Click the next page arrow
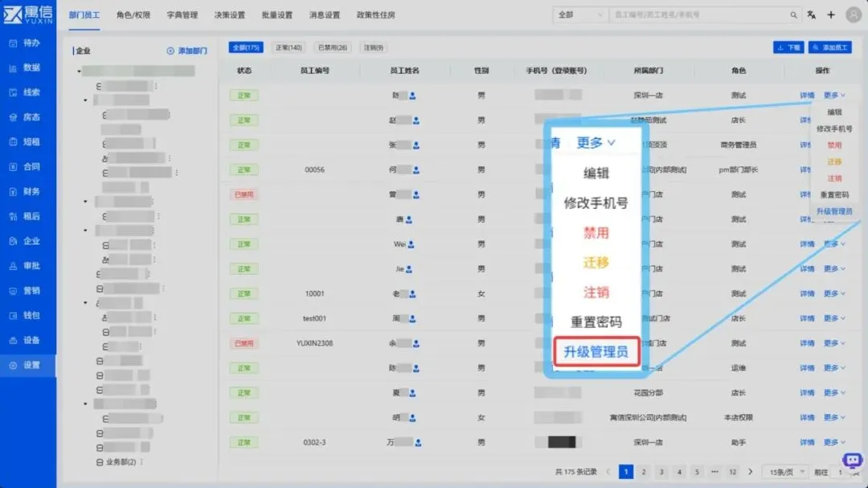868x488 pixels. [x=750, y=472]
